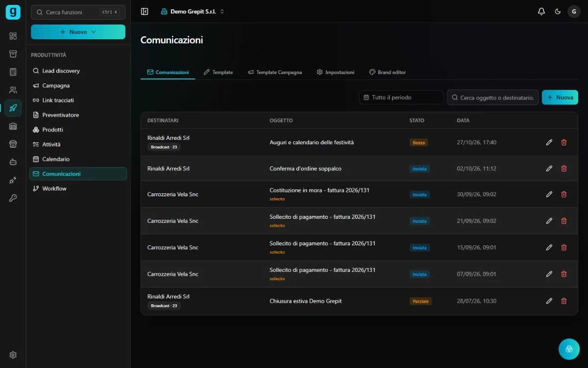Delete the Chiusura estiva Demo Grepit row

pos(564,301)
